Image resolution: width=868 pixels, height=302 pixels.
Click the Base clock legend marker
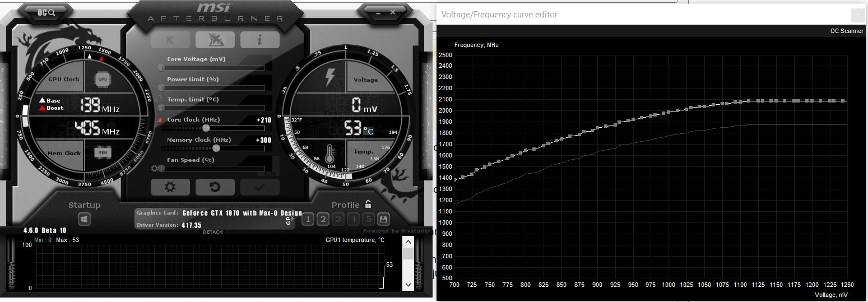point(42,101)
